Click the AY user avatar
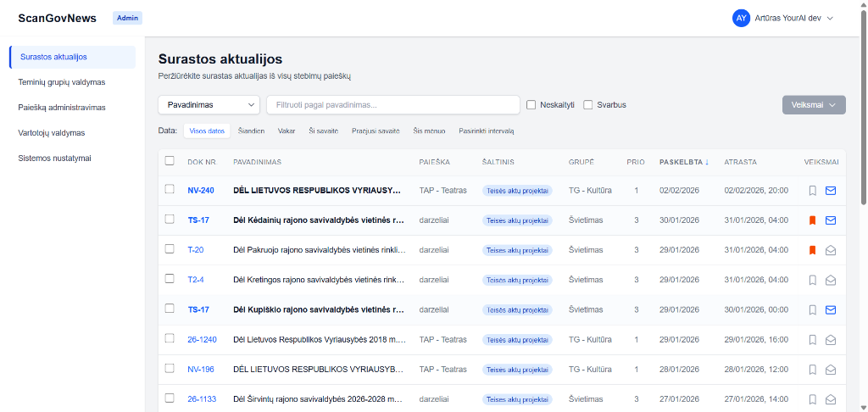Screen dimensions: 868x412 point(741,19)
